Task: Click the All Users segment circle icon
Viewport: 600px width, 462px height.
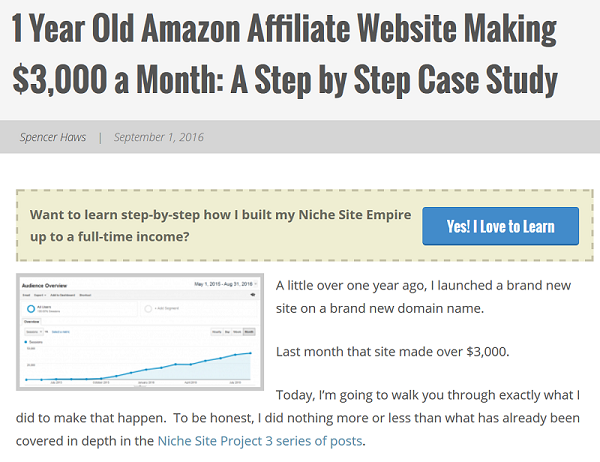Action: [x=31, y=309]
